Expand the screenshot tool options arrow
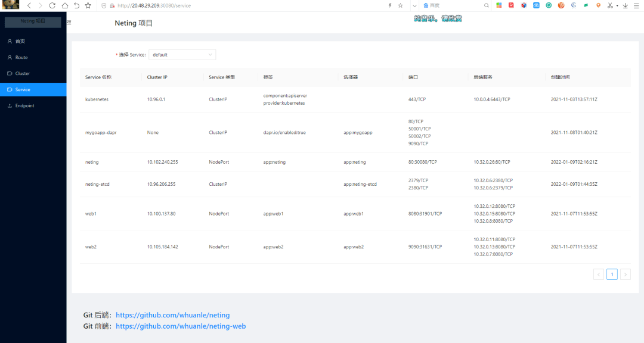 point(617,6)
